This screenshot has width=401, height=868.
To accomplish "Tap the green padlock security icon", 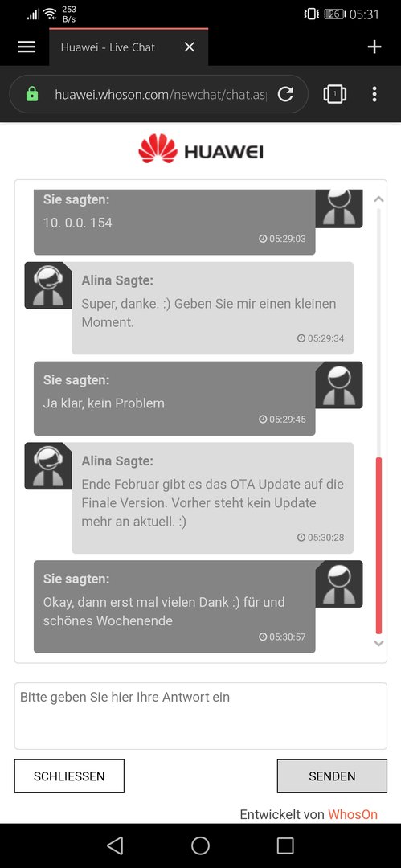I will click(x=32, y=94).
